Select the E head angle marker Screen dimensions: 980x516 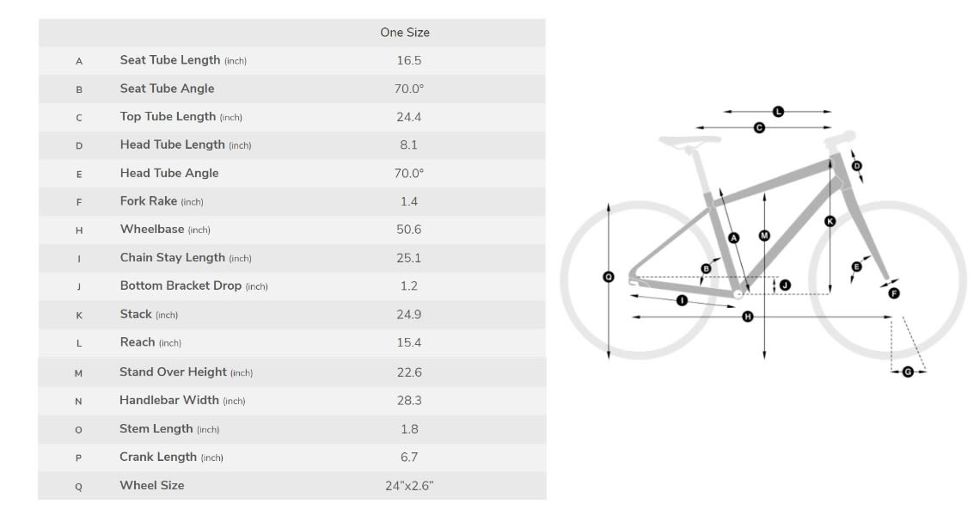pyautogui.click(x=857, y=267)
